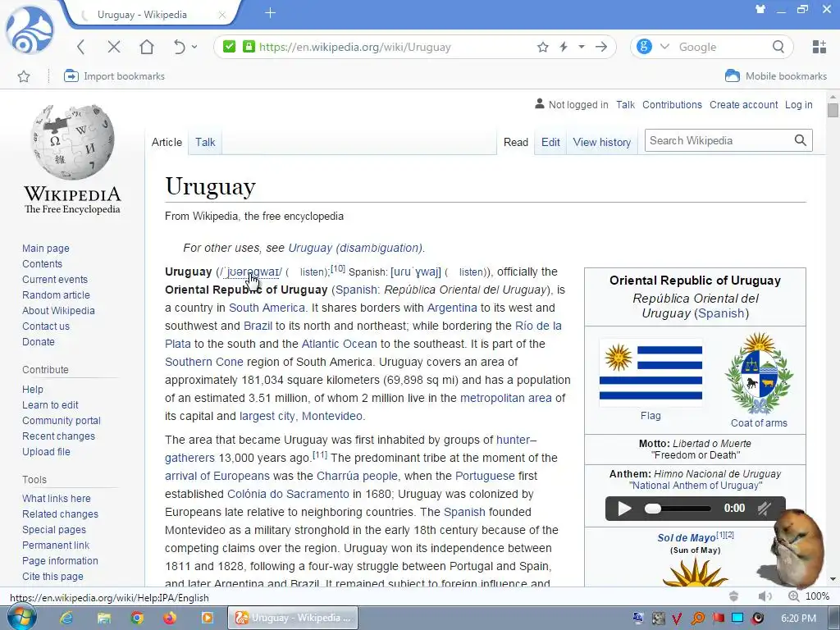Open Current events sidebar link
This screenshot has height=630, width=840.
point(55,279)
